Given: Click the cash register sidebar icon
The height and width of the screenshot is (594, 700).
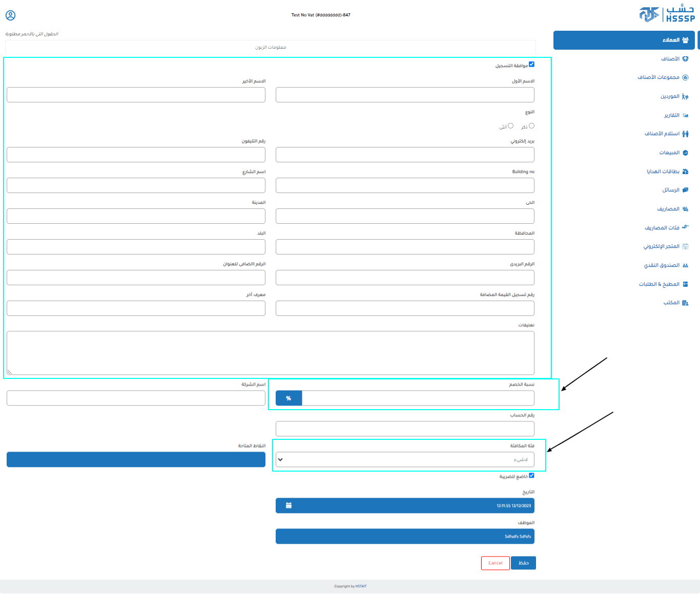Looking at the screenshot, I should [x=685, y=265].
